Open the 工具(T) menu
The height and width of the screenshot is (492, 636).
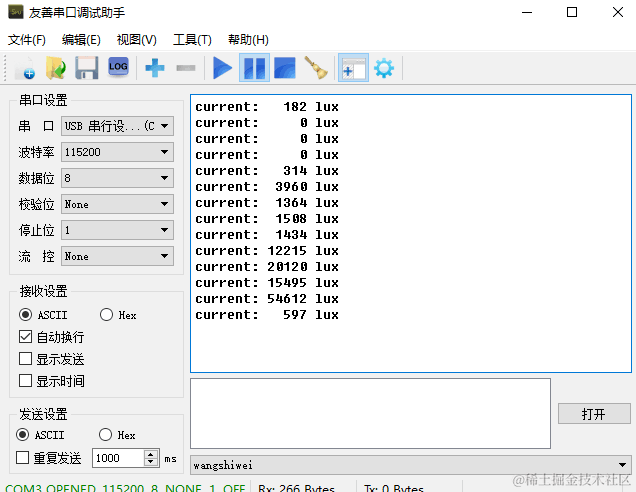(192, 40)
